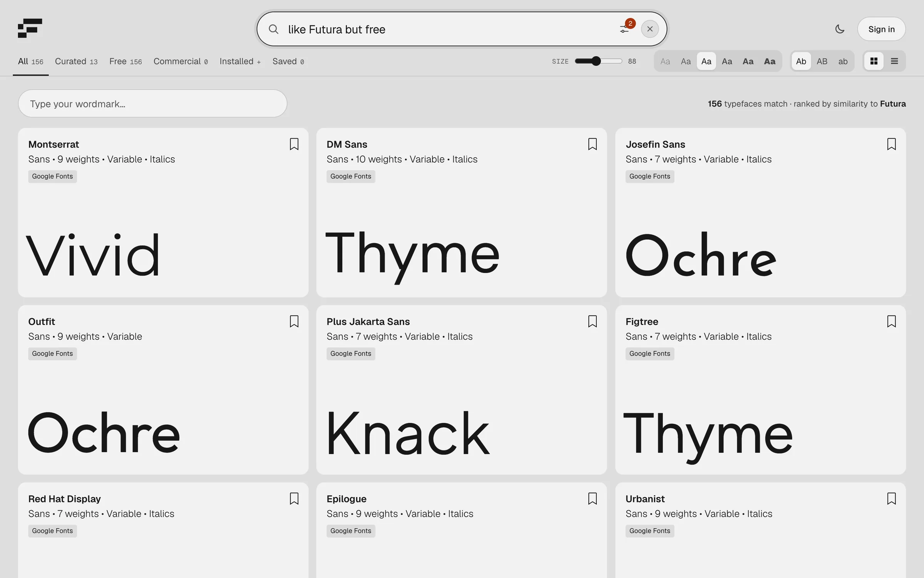Open the Installed tab
The image size is (924, 578).
[240, 62]
